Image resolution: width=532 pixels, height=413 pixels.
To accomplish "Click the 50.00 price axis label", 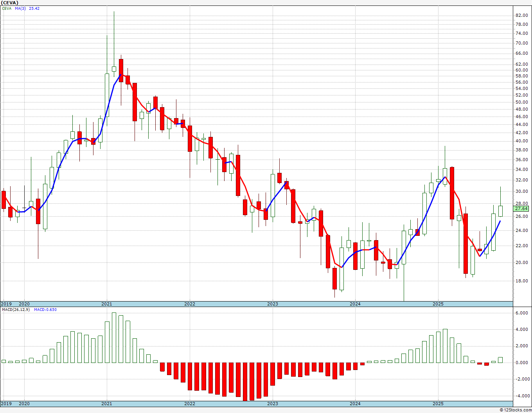I will point(522,102).
